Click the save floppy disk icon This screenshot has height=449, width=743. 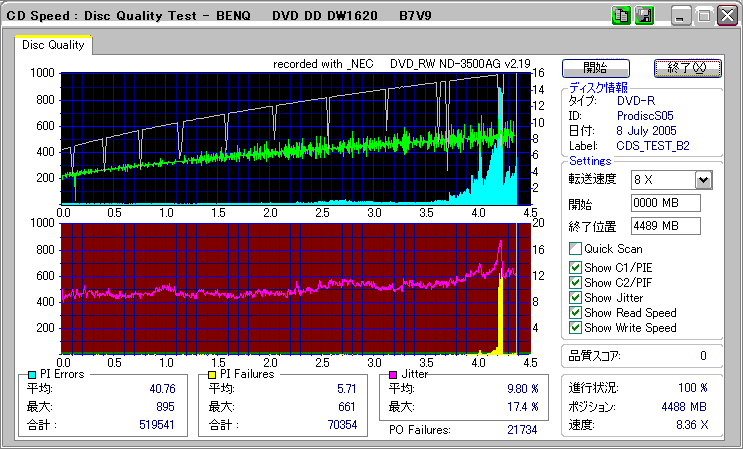(644, 16)
